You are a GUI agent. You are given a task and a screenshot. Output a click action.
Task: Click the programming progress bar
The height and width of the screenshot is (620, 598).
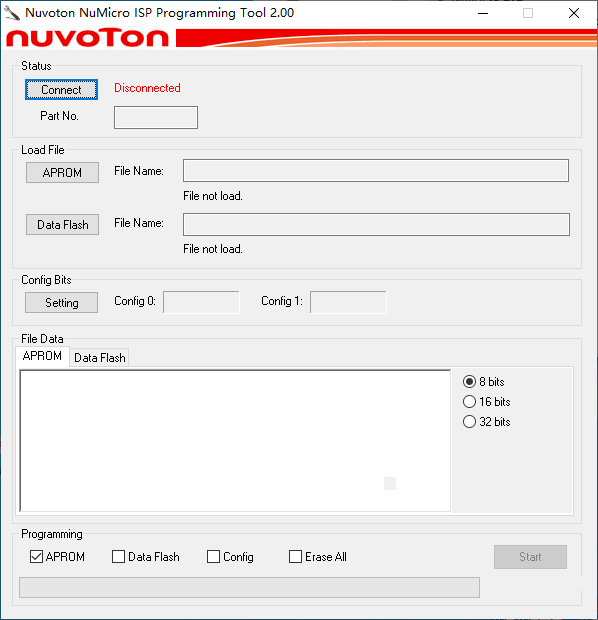click(250, 587)
